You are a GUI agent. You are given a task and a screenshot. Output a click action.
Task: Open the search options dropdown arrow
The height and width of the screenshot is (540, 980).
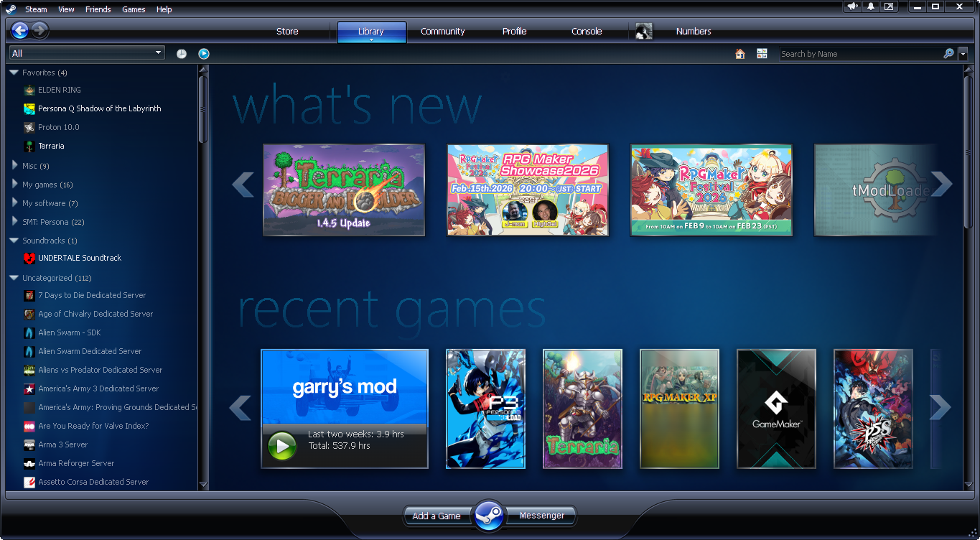tap(963, 54)
